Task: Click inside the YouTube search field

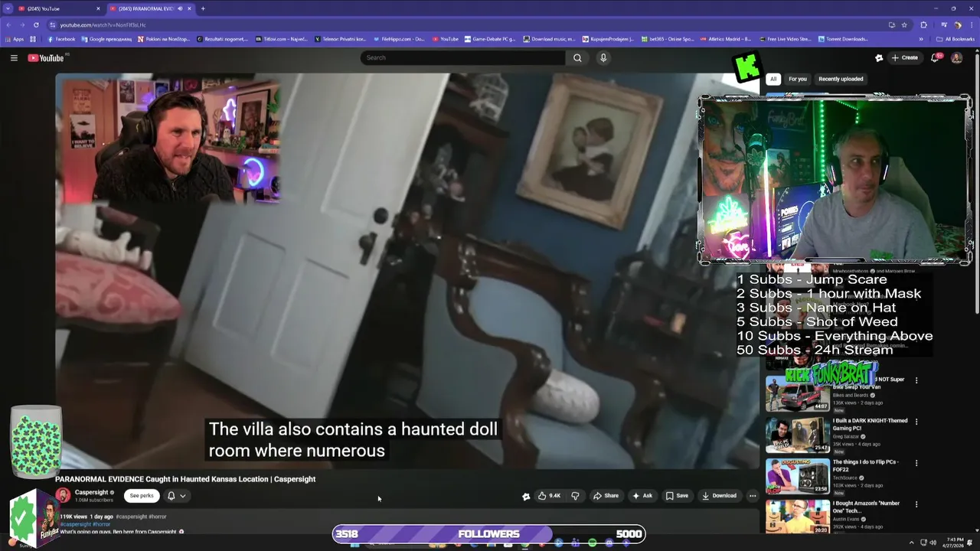Action: (463, 58)
